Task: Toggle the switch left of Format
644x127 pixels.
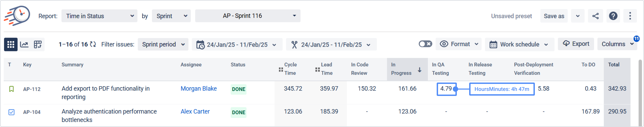Action: click(x=425, y=44)
